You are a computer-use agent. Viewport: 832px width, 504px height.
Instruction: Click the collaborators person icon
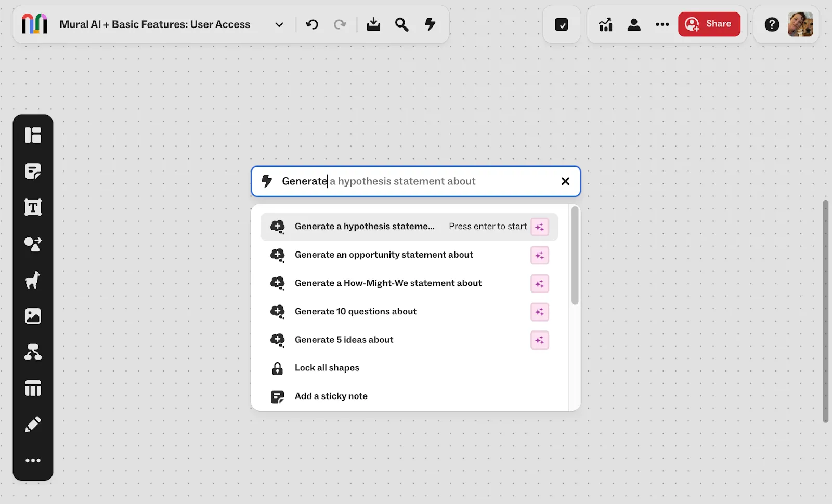click(x=634, y=24)
